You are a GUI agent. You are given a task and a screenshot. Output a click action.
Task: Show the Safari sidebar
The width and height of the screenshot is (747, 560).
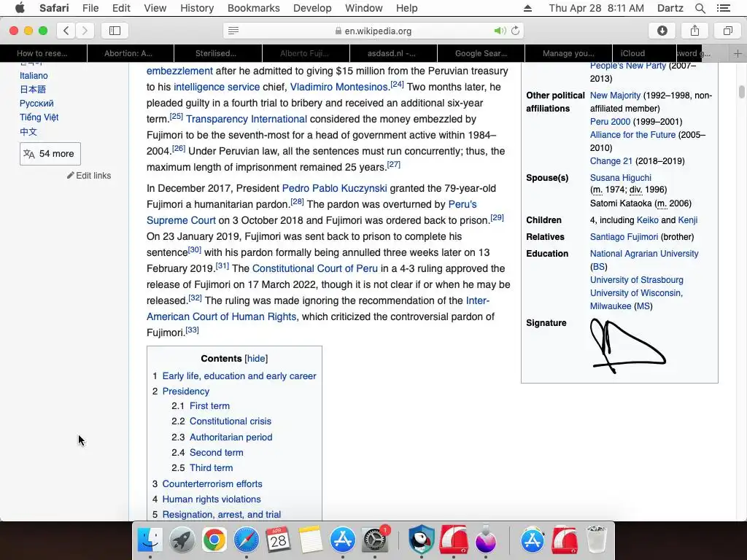click(x=115, y=31)
